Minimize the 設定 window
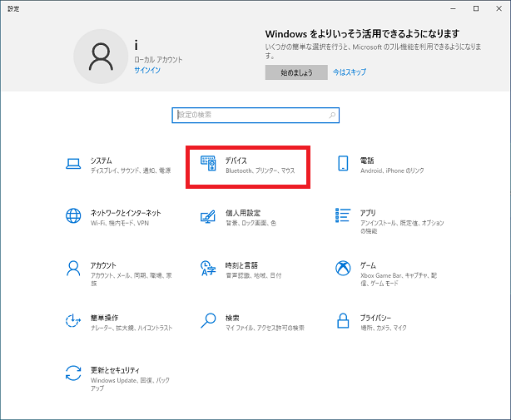Image resolution: width=511 pixels, height=420 pixels. tap(453, 9)
